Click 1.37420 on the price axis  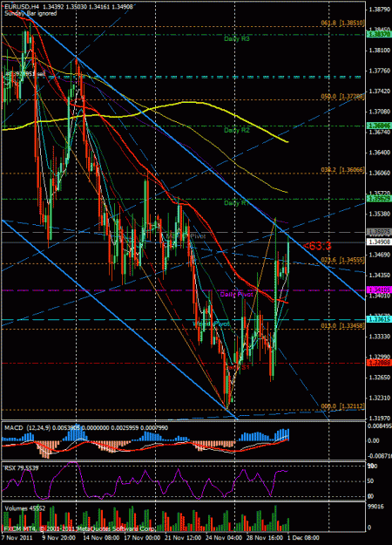379,91
